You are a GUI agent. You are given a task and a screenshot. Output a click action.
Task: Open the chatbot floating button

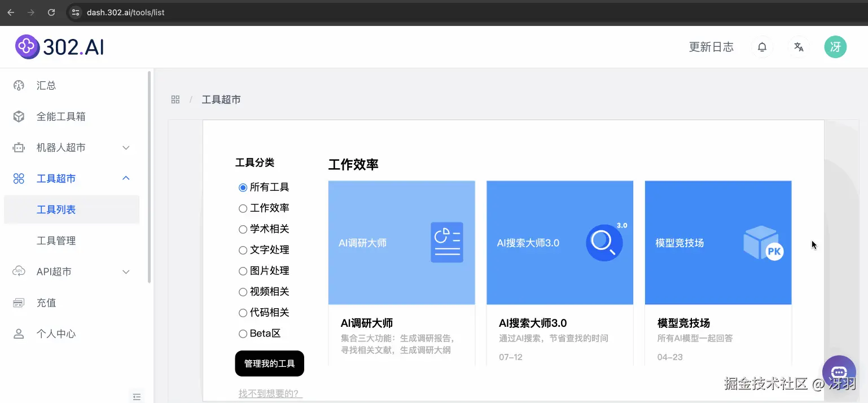pos(839,372)
